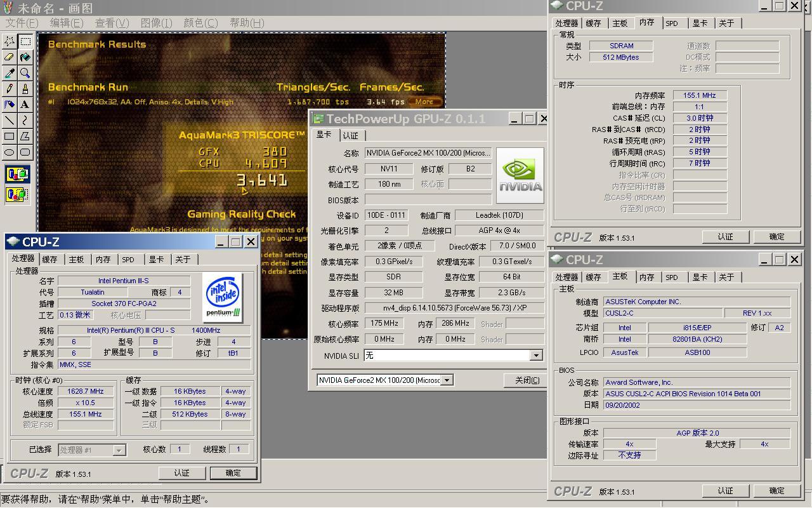The height and width of the screenshot is (508, 812).
Task: Select the Brush tool in Paint
Action: pos(25,89)
